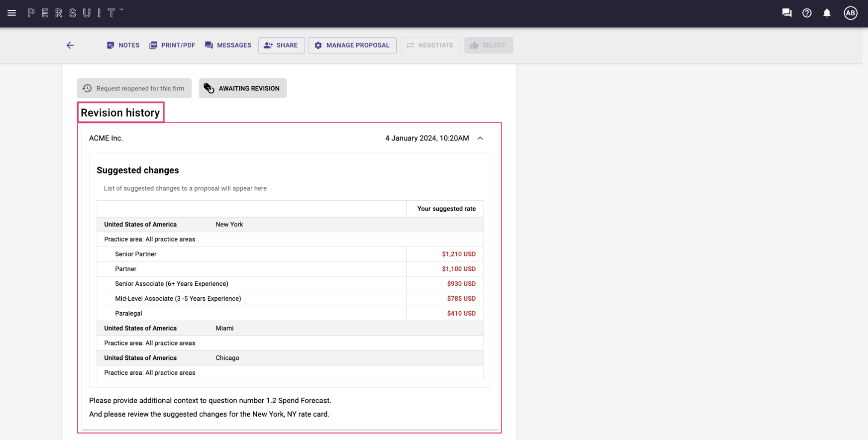Go back using the left arrow

click(70, 45)
